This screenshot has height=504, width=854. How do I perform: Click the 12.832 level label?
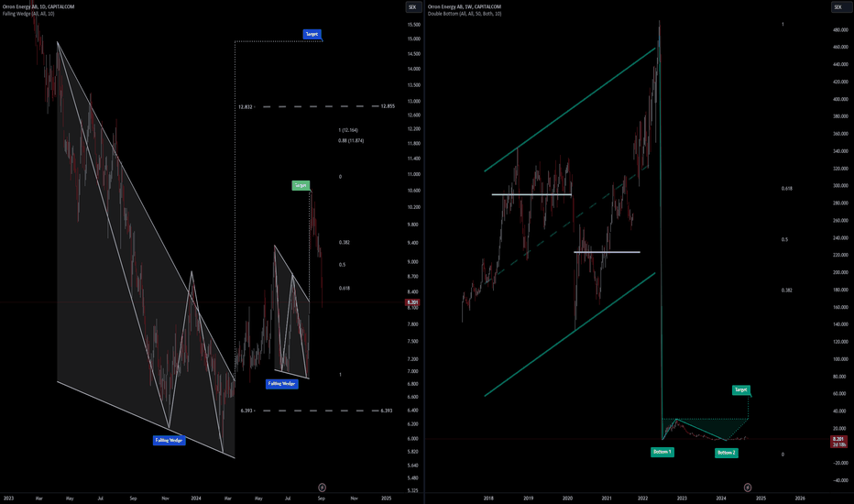(x=246, y=107)
